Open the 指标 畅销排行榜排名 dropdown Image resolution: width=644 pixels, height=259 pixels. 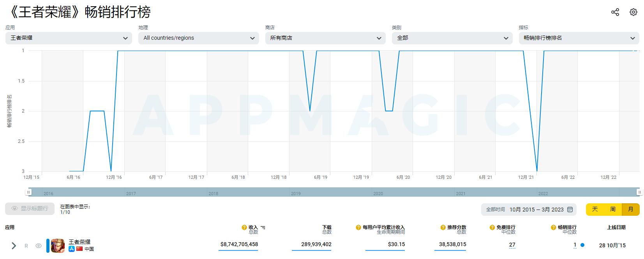click(x=579, y=38)
